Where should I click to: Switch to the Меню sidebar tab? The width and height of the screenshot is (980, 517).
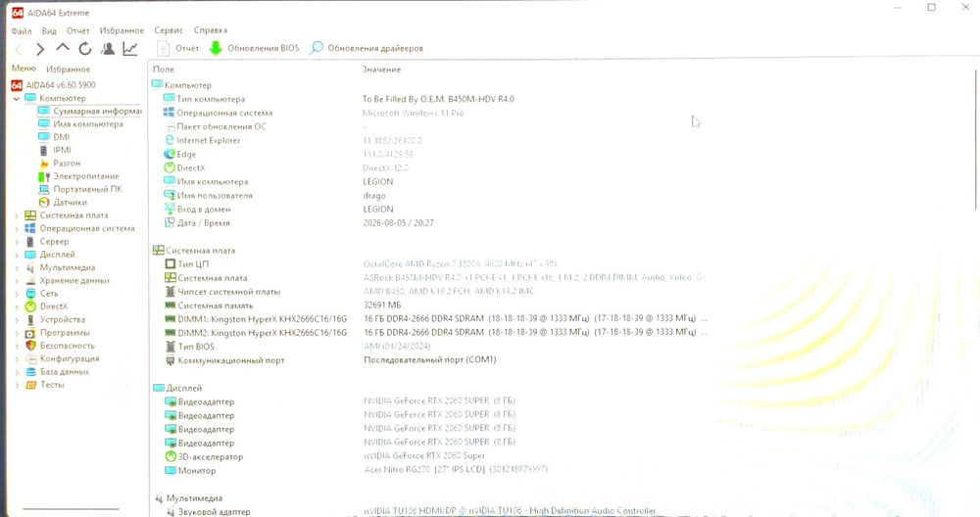tap(24, 69)
